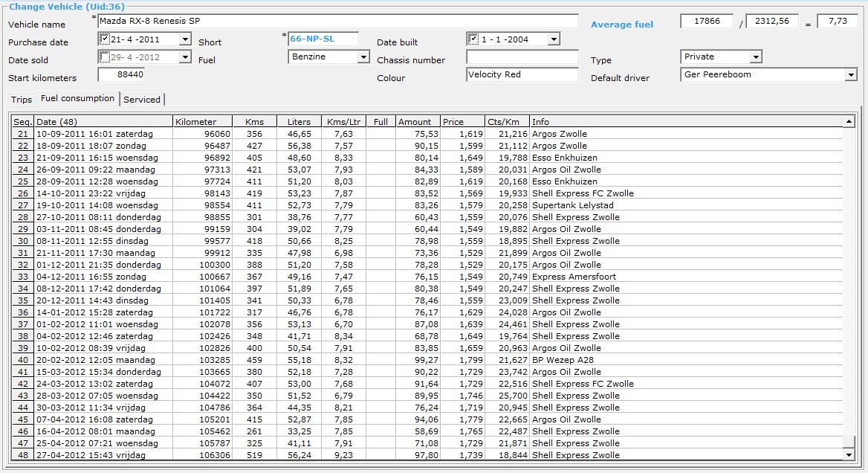Expand the Fuel type Benzine dropdown
Screen dimensions: 868x473
point(363,57)
